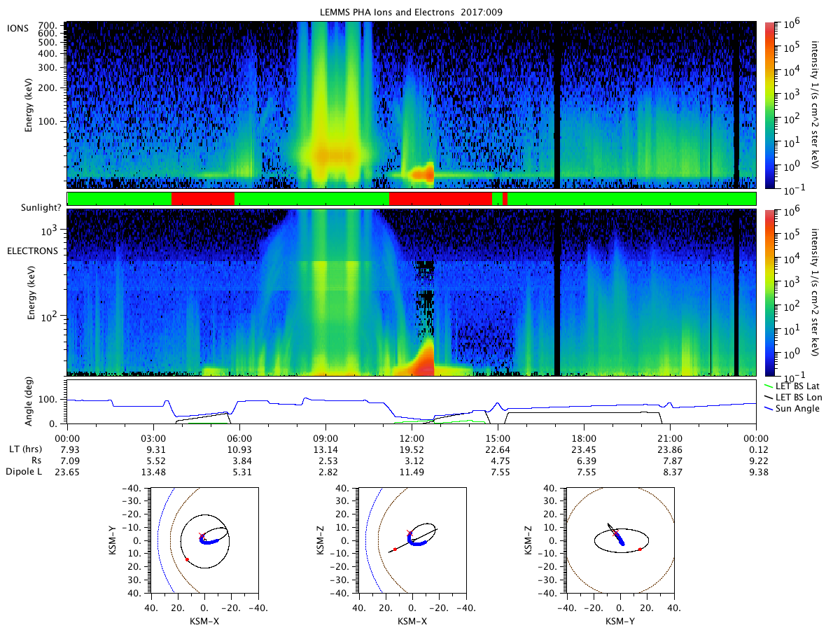Click the LT value 19.52
This screenshot has width=840, height=630.
coord(412,449)
